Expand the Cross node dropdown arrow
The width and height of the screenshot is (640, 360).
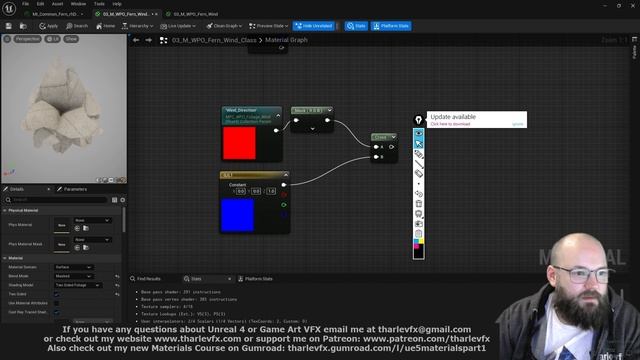pos(393,137)
